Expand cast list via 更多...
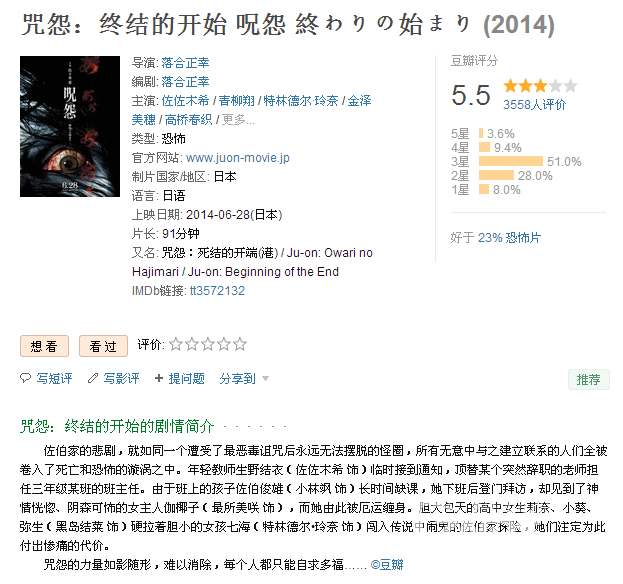The width and height of the screenshot is (623, 584). pyautogui.click(x=238, y=120)
